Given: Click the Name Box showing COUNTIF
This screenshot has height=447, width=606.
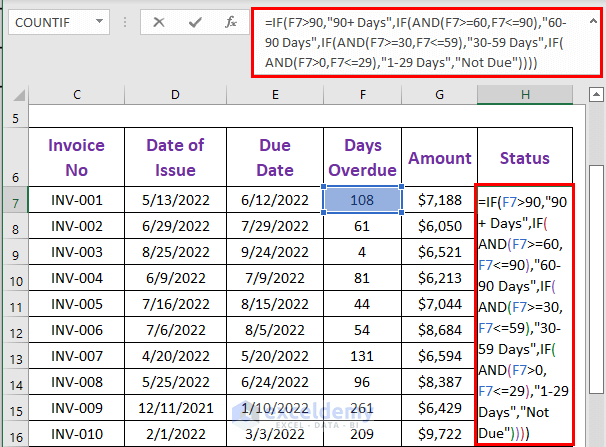Looking at the screenshot, I should [50, 21].
